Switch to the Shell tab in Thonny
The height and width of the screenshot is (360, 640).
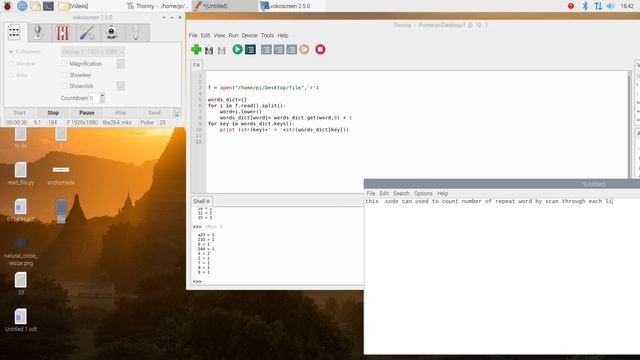click(x=201, y=201)
